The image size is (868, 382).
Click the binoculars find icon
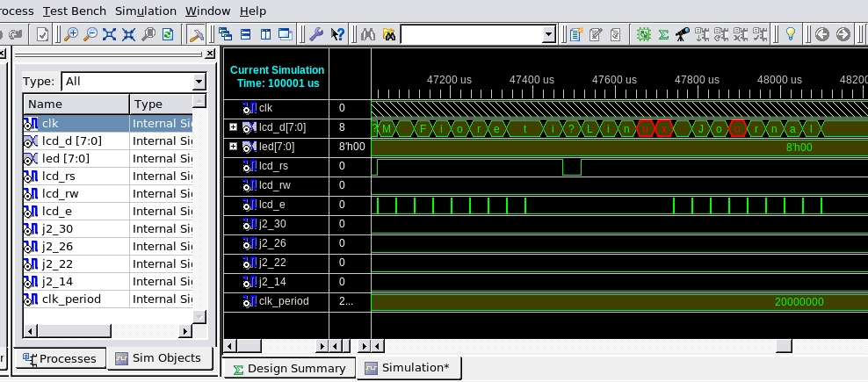tap(368, 35)
